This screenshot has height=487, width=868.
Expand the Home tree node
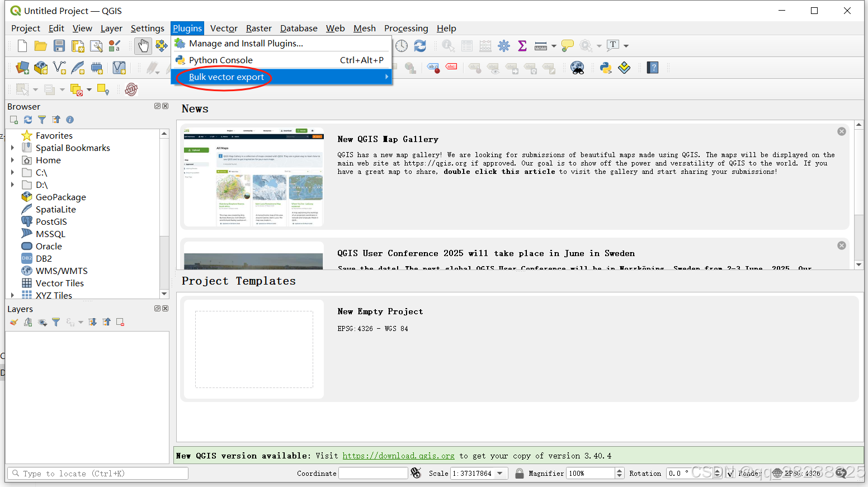tap(12, 160)
